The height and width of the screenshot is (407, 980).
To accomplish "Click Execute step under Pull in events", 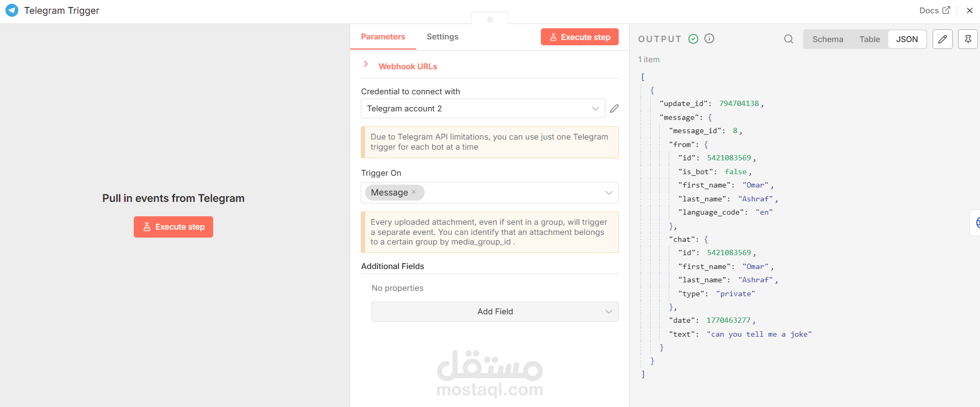I will point(173,227).
